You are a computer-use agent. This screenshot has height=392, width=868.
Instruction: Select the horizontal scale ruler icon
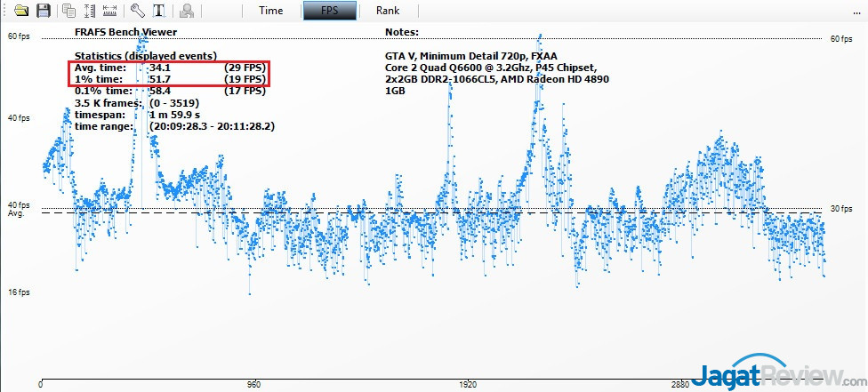tap(110, 12)
